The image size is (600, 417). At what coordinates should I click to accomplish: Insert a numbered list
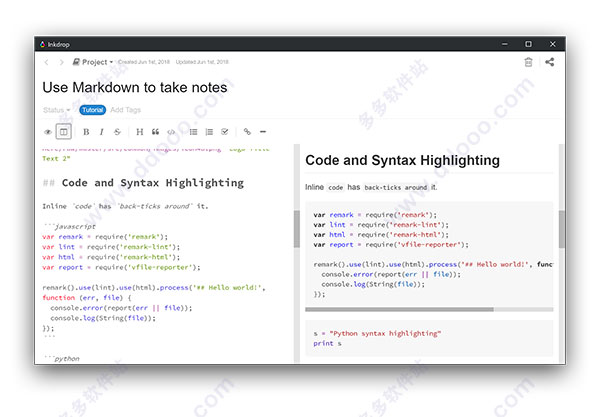[x=209, y=132]
